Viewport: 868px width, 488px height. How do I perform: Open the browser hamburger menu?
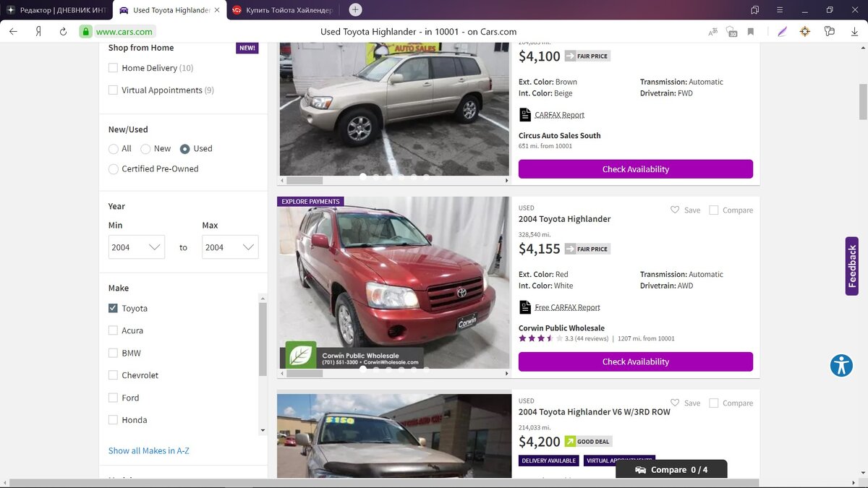point(779,10)
